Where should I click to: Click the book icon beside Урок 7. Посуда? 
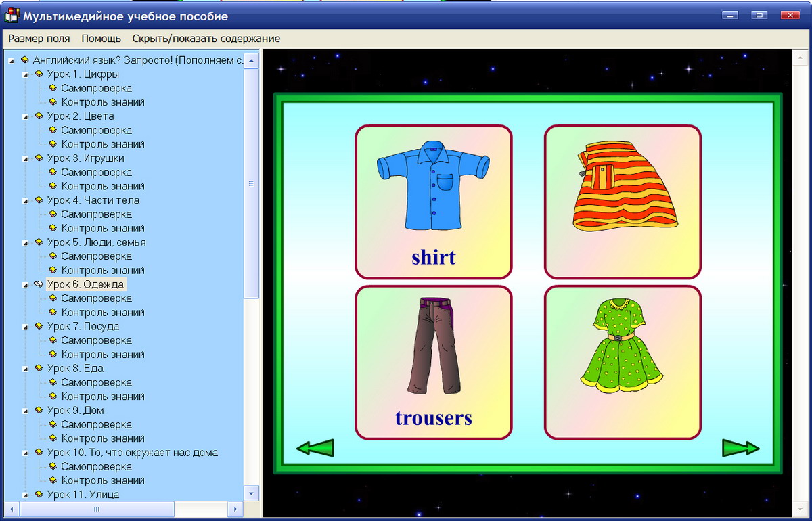(39, 326)
